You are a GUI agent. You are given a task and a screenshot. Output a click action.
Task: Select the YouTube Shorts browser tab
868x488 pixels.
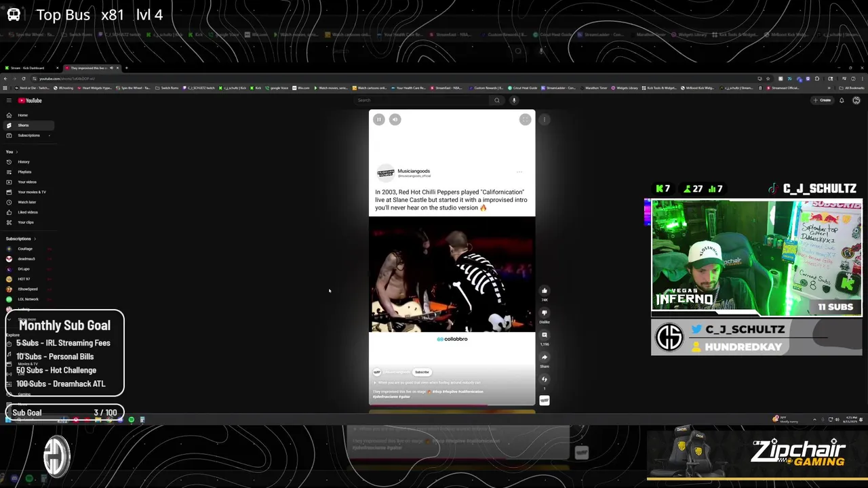(92, 68)
